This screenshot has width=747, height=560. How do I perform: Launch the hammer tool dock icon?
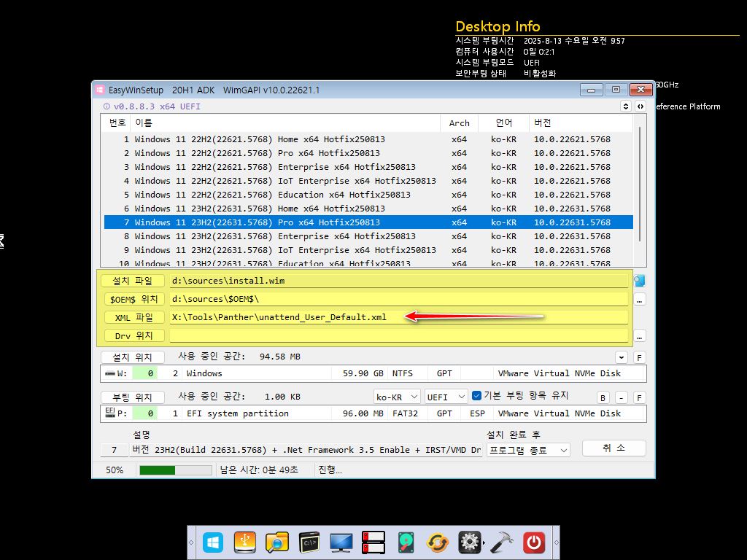502,542
